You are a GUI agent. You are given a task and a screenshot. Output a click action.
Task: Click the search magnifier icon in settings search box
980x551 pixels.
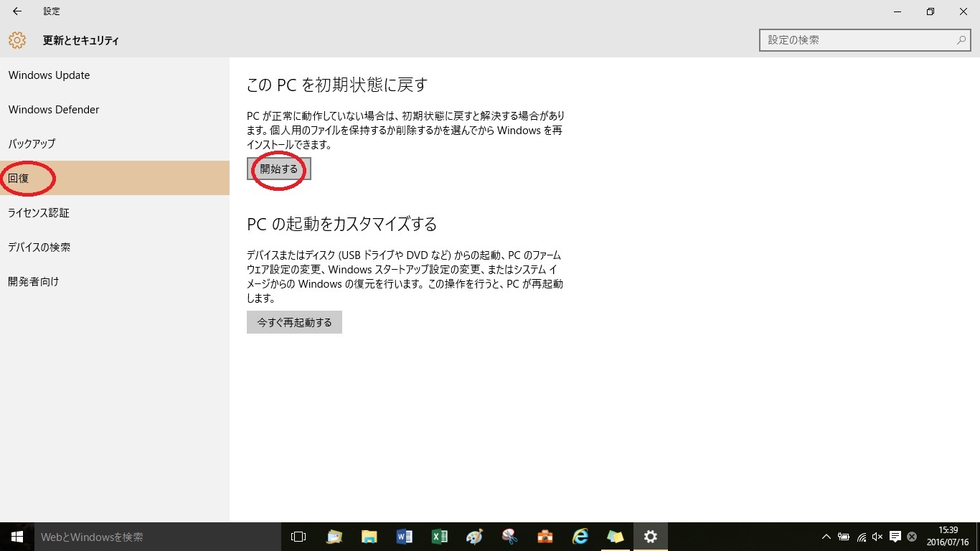[961, 40]
